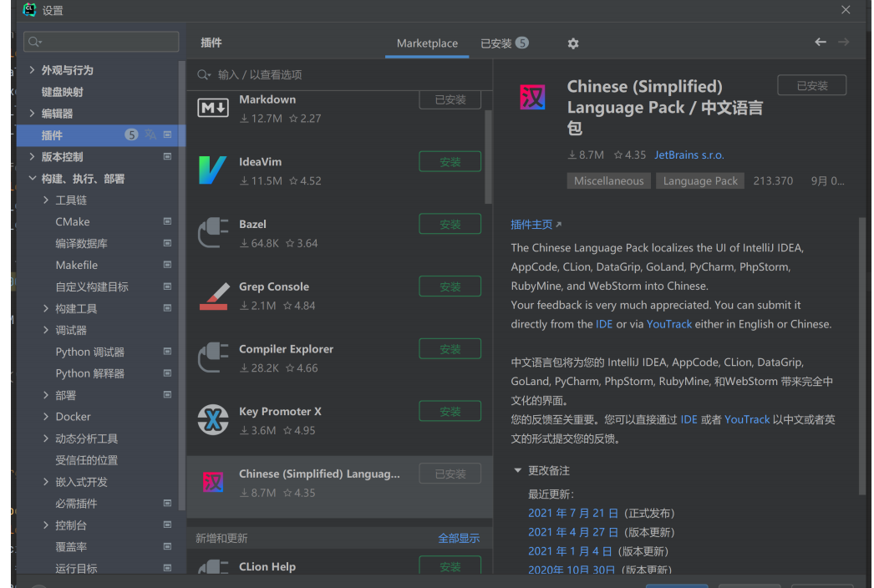The width and height of the screenshot is (874, 588).
Task: Open the 受信任的位置 settings page
Action: 86,460
